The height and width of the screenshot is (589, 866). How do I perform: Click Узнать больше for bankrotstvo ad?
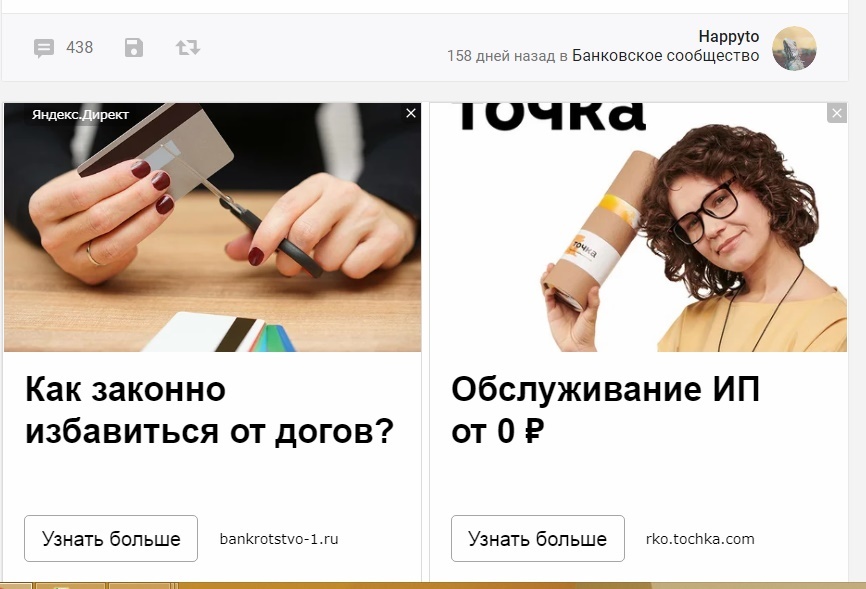click(x=111, y=539)
